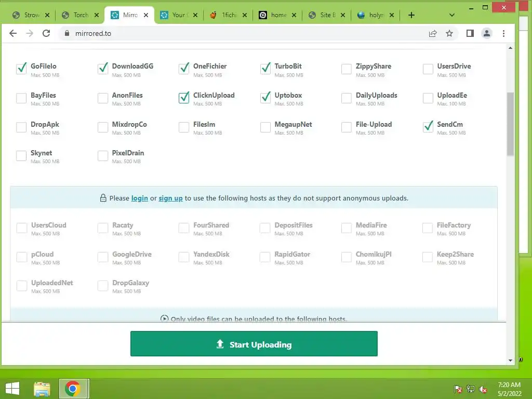Screen dimensions: 532x399
Task: Uncheck the TurboBit host
Action: [265, 69]
